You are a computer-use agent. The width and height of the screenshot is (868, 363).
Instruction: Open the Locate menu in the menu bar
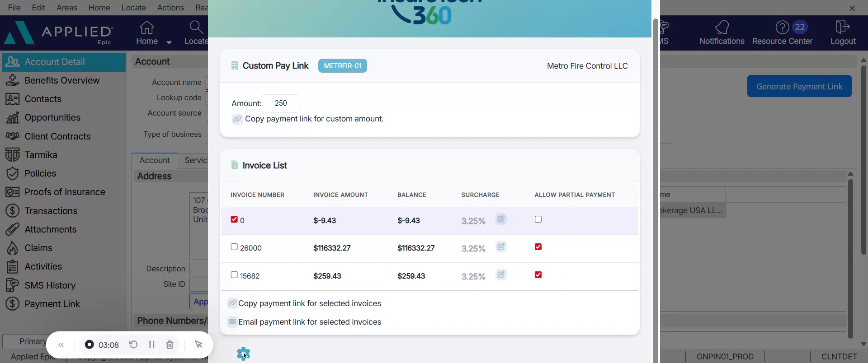click(134, 8)
